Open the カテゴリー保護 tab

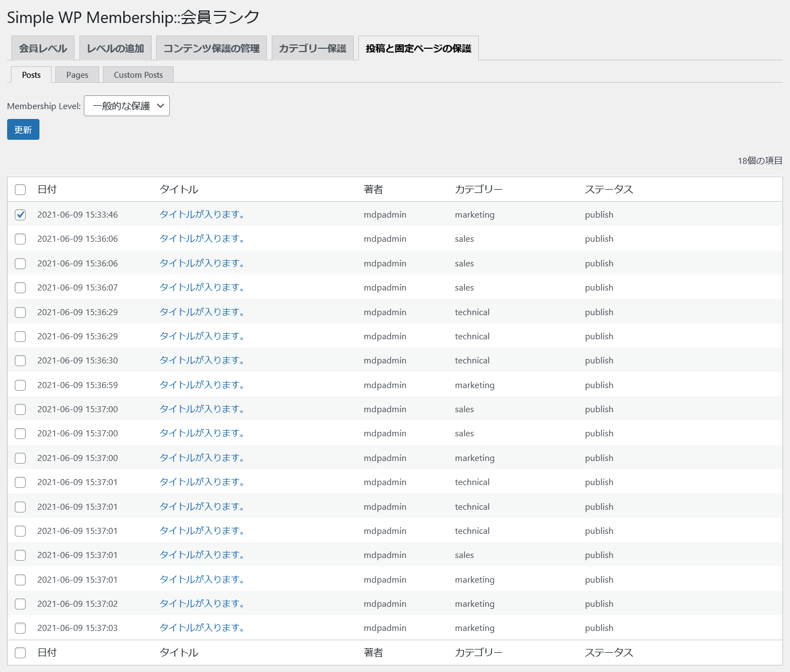312,48
